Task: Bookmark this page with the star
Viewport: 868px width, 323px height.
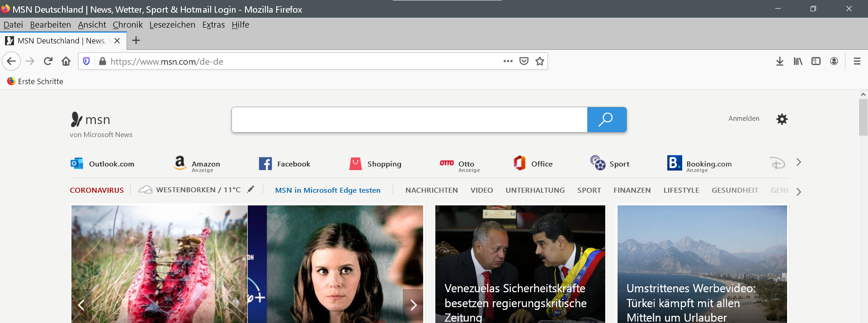Action: [540, 61]
